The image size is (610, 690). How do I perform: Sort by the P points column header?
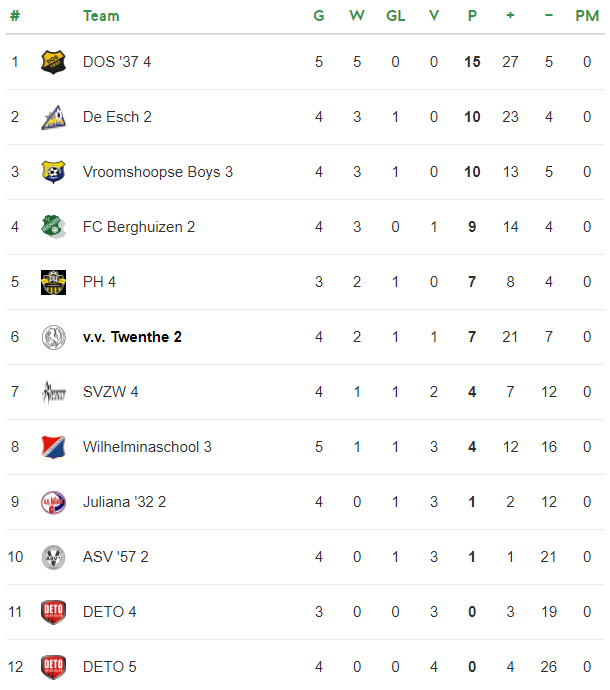pos(472,16)
